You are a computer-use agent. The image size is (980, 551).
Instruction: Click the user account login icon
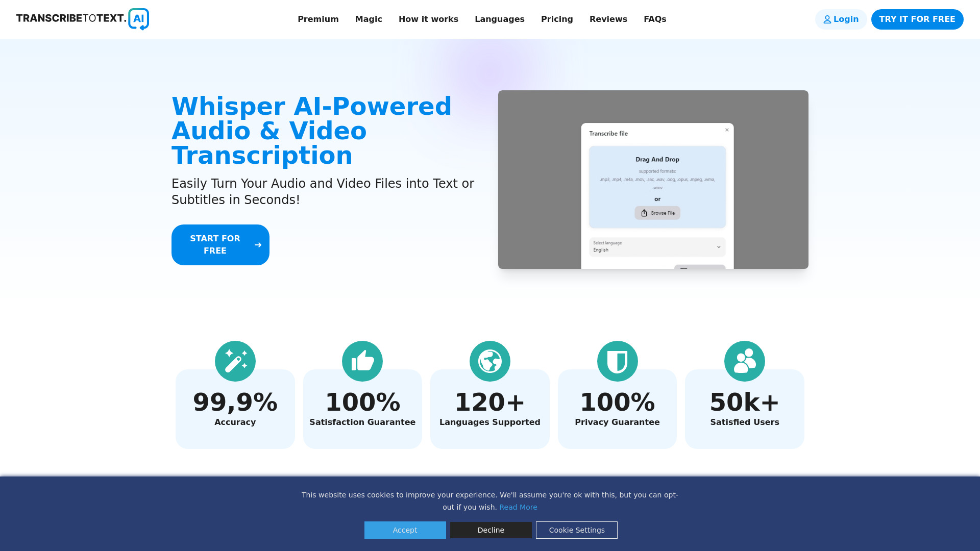pyautogui.click(x=826, y=19)
